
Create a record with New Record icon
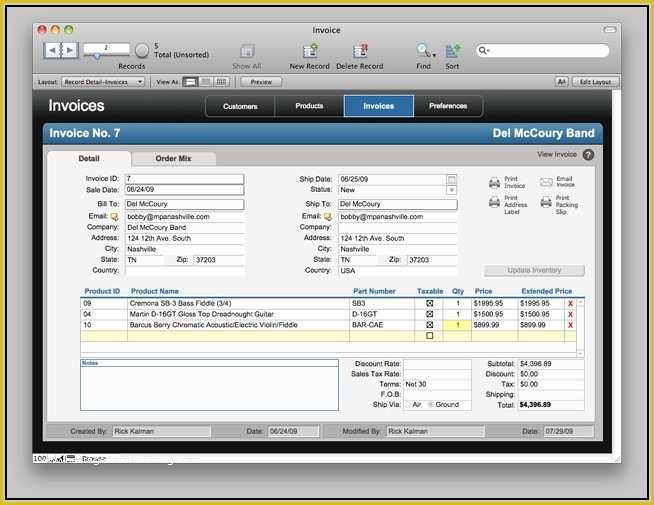click(310, 51)
